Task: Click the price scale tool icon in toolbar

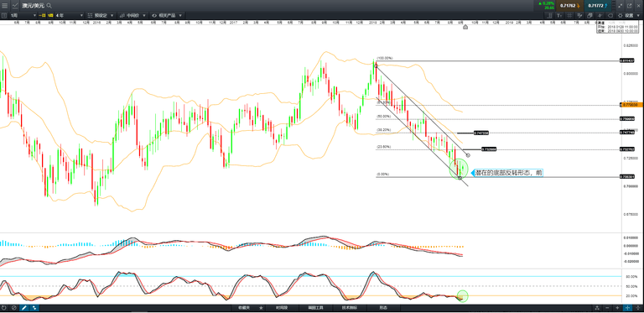Action: [x=549, y=15]
